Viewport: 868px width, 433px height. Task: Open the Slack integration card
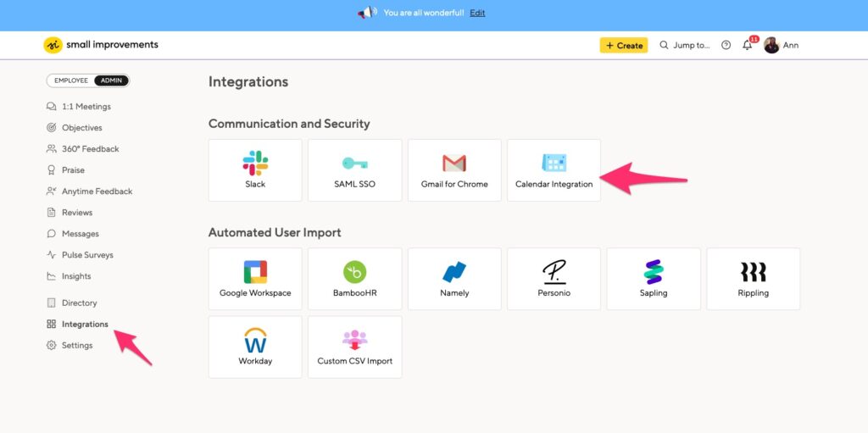coord(255,170)
